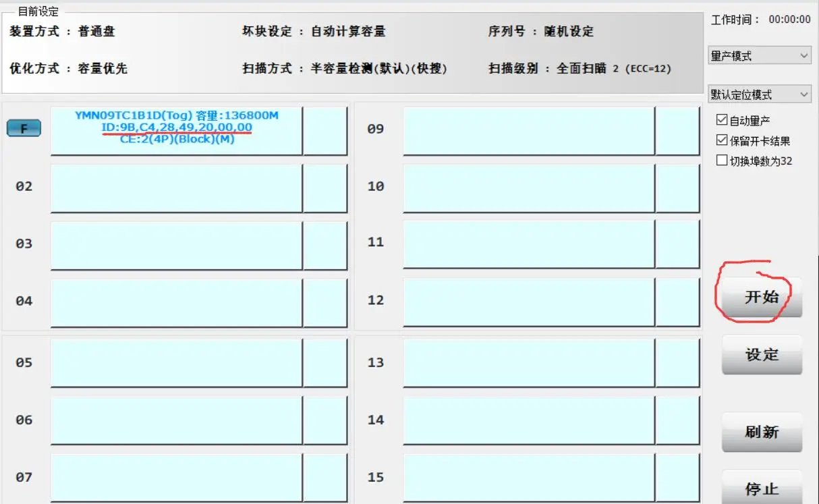
Task: Click the blue F port indicator
Action: 24,128
